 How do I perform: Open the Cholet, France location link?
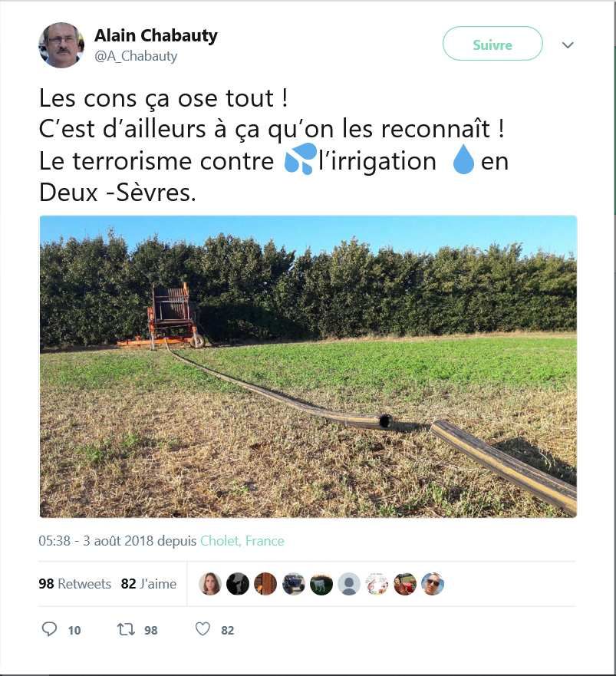click(x=242, y=541)
